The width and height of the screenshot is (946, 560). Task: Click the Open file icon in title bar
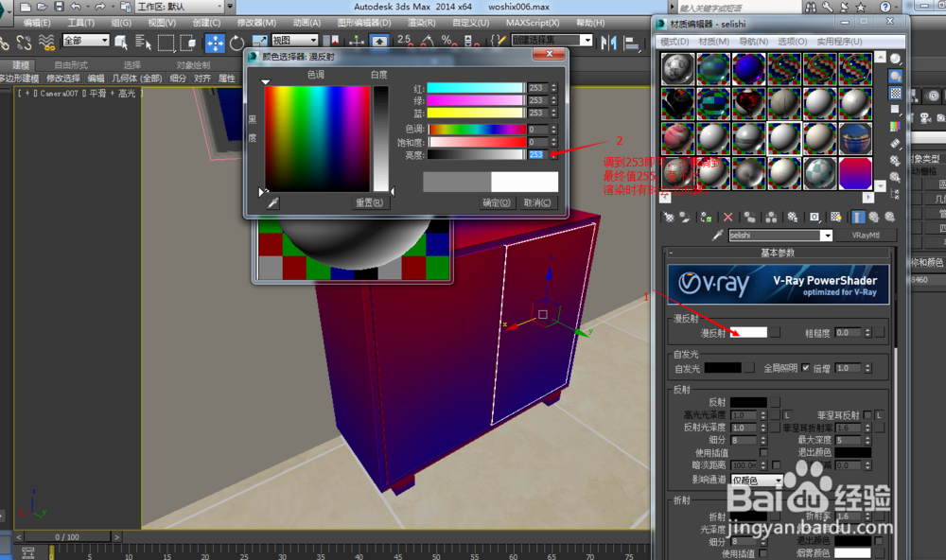point(42,7)
